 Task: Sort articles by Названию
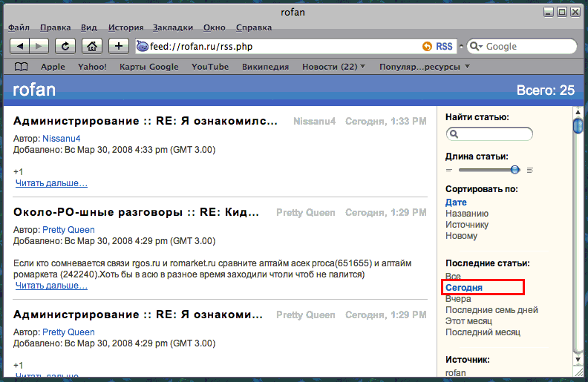(467, 214)
